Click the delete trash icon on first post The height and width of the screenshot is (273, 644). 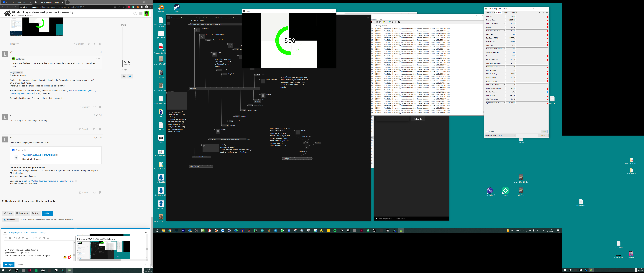coord(100,44)
